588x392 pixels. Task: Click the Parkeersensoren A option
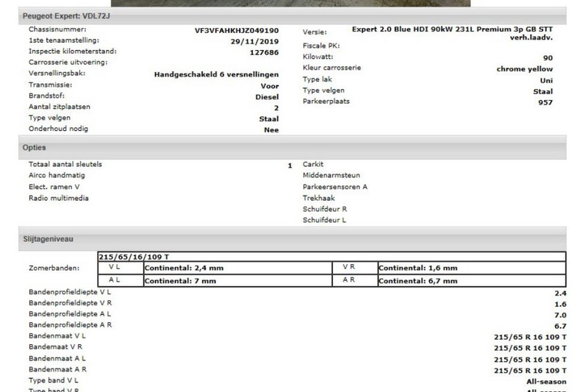(x=334, y=187)
